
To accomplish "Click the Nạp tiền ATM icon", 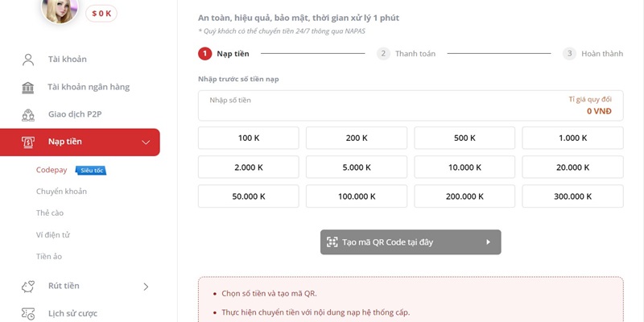I will point(28,142).
